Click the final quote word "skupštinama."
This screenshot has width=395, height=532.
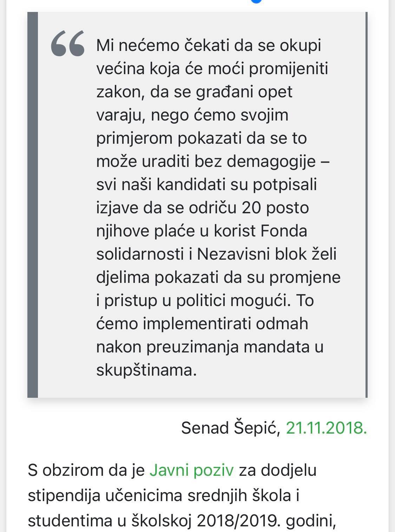146,370
